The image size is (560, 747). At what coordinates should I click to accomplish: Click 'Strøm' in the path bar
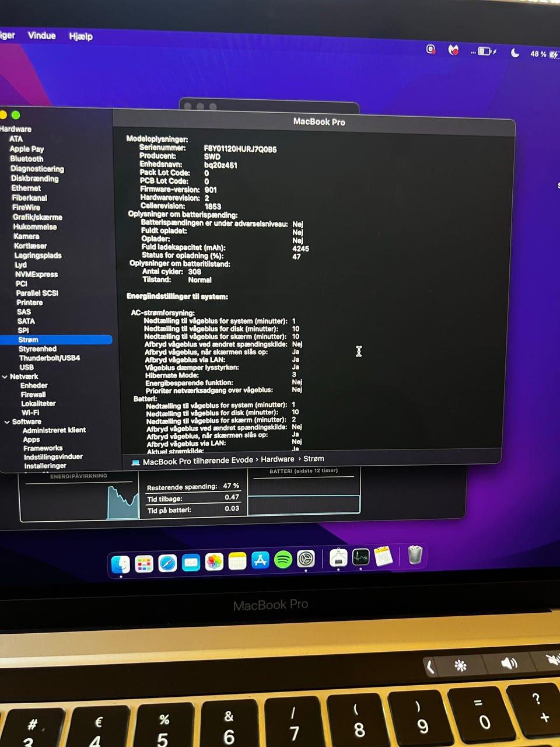point(314,459)
